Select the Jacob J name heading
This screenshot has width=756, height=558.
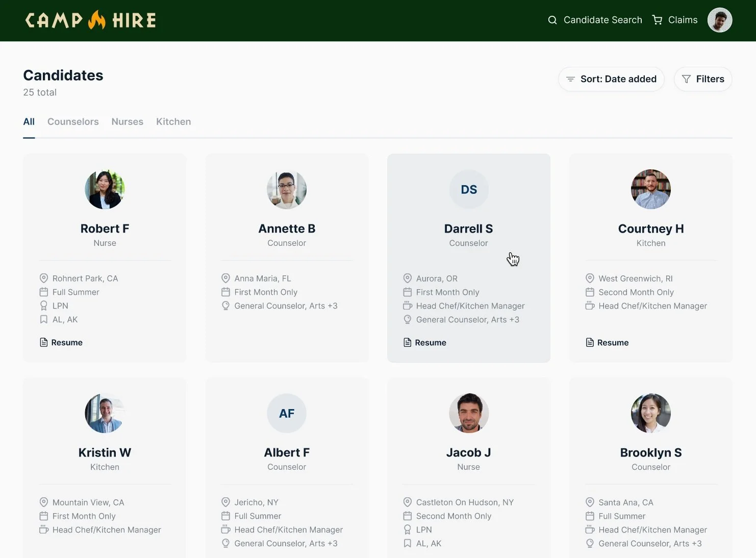point(469,452)
